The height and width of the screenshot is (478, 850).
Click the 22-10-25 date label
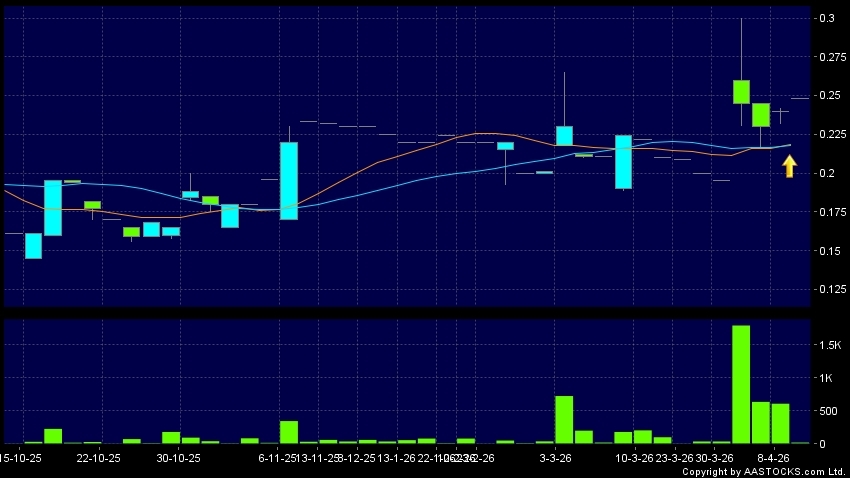point(99,457)
